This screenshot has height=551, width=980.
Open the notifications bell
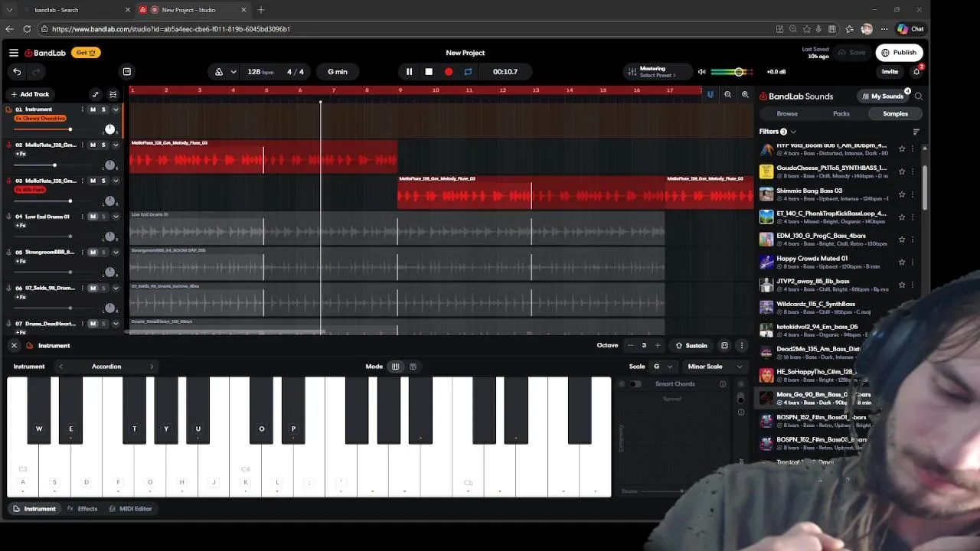click(916, 72)
